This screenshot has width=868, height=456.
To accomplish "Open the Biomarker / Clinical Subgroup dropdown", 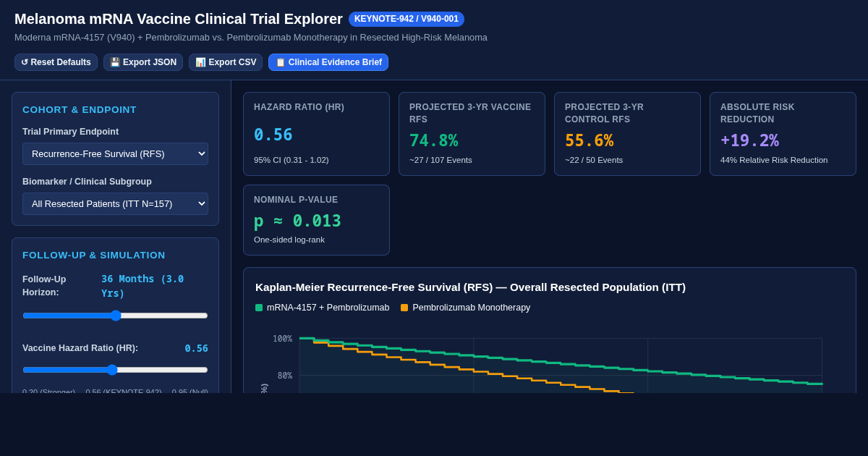I will click(115, 203).
